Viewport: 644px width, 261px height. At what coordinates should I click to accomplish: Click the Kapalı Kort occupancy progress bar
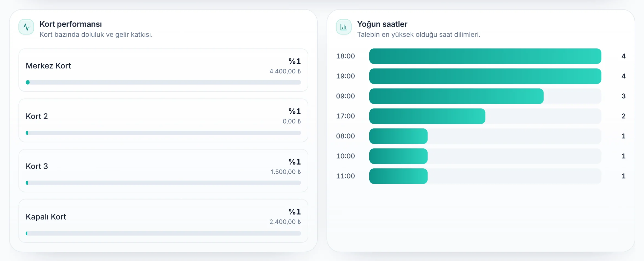(x=163, y=233)
